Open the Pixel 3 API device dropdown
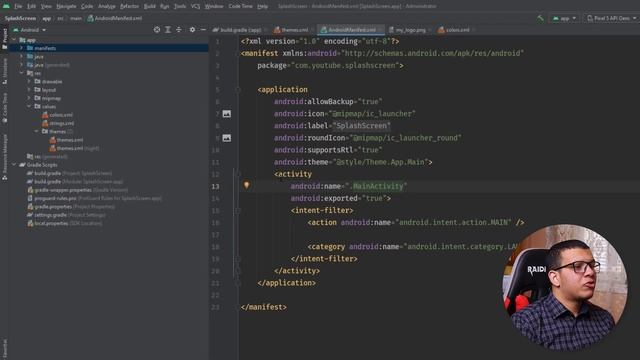 (611, 18)
